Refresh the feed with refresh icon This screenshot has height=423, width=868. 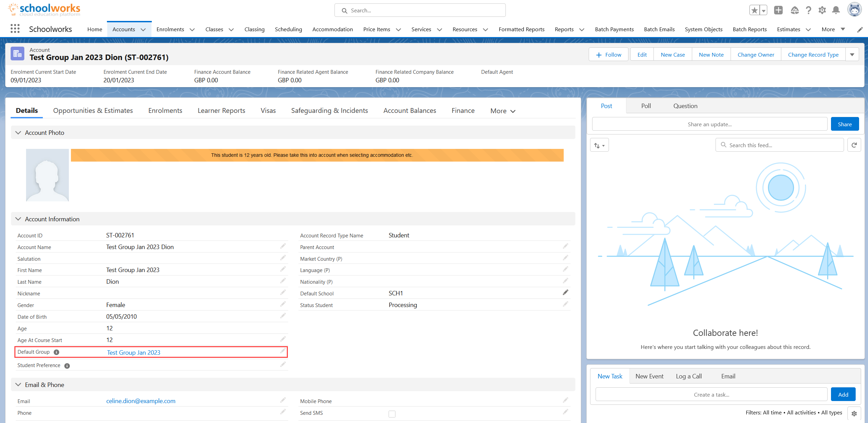[x=854, y=145]
